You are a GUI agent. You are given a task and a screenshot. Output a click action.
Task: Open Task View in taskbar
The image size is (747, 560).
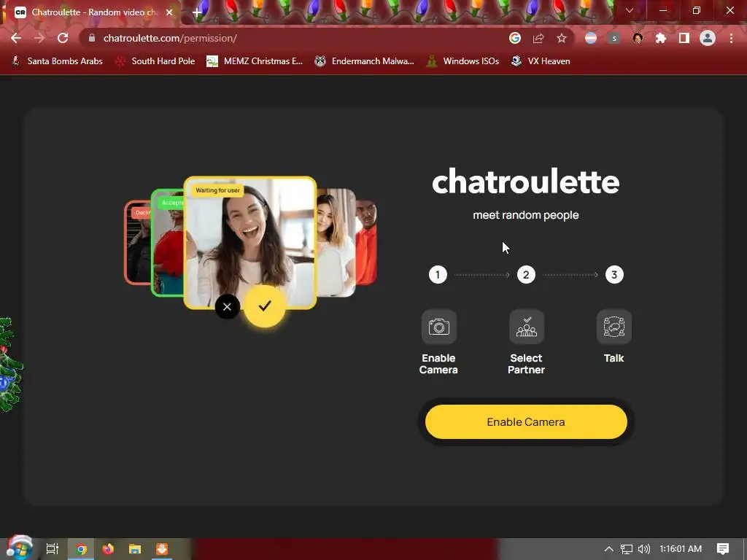[x=52, y=549]
